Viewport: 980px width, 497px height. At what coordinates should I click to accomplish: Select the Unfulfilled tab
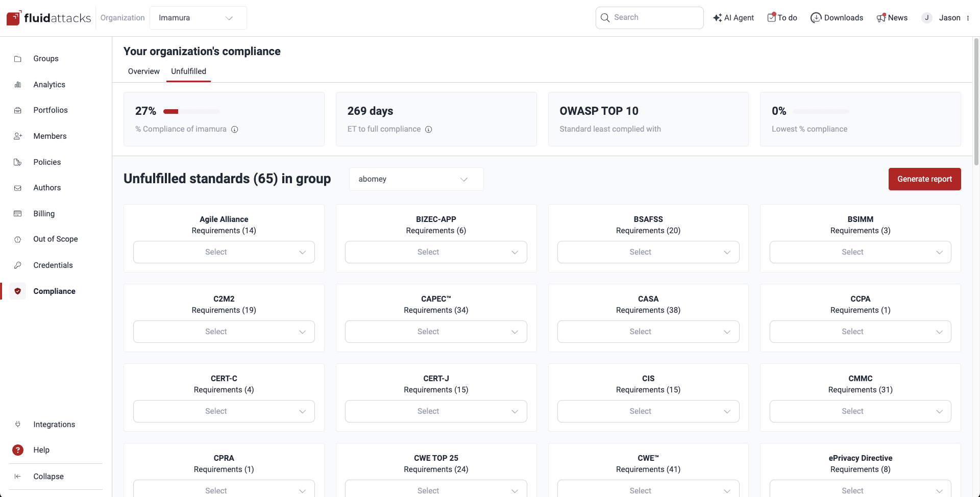[188, 71]
